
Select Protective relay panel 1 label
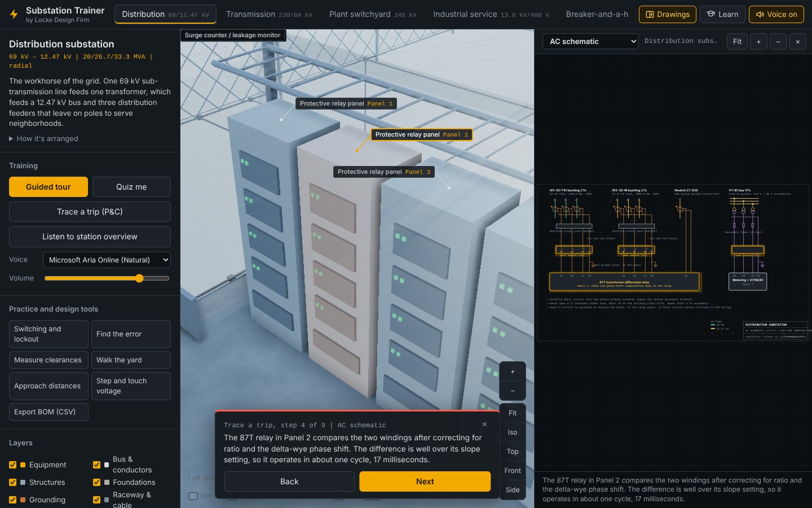[x=346, y=104]
